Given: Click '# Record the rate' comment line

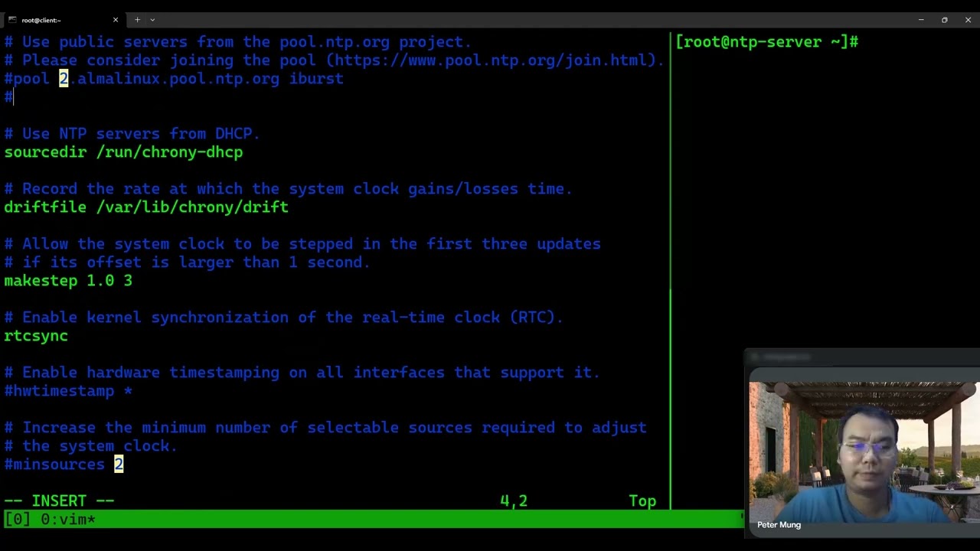Looking at the screenshot, I should [289, 189].
